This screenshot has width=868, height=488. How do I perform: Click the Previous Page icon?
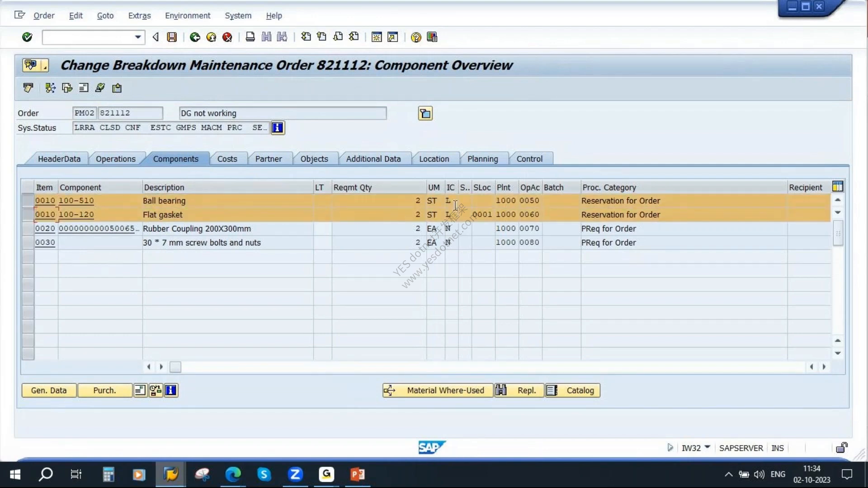click(322, 37)
